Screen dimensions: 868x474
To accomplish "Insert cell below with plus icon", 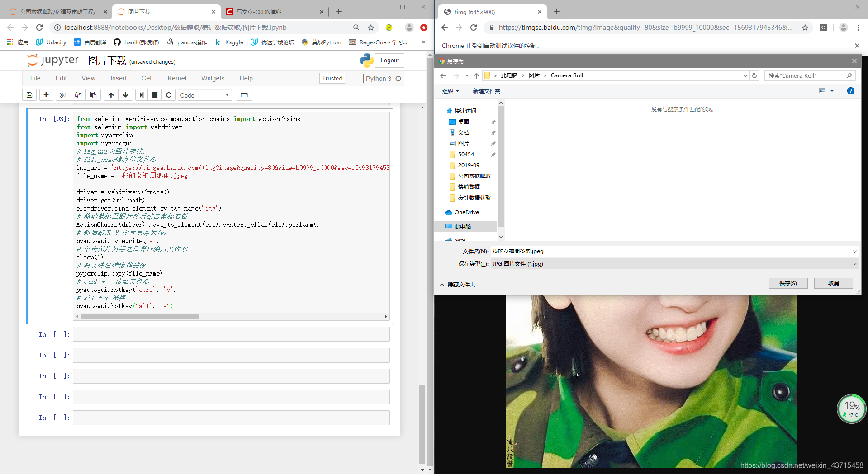I will (x=46, y=95).
